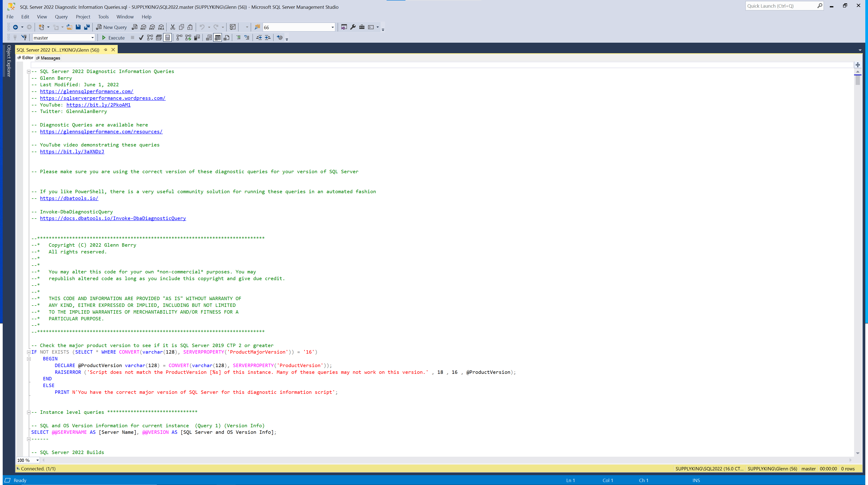Click the Results to Grid icon

pos(217,38)
